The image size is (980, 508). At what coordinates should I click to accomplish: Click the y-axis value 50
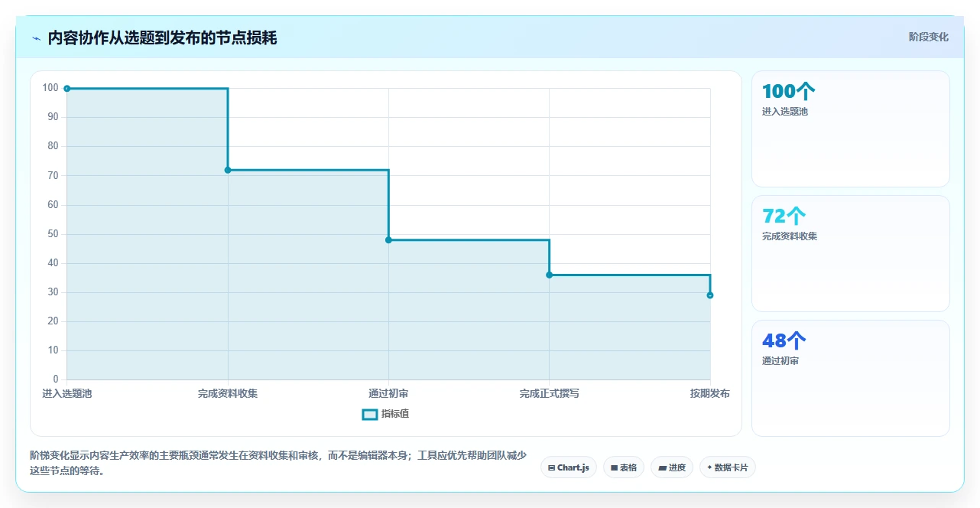click(x=53, y=234)
